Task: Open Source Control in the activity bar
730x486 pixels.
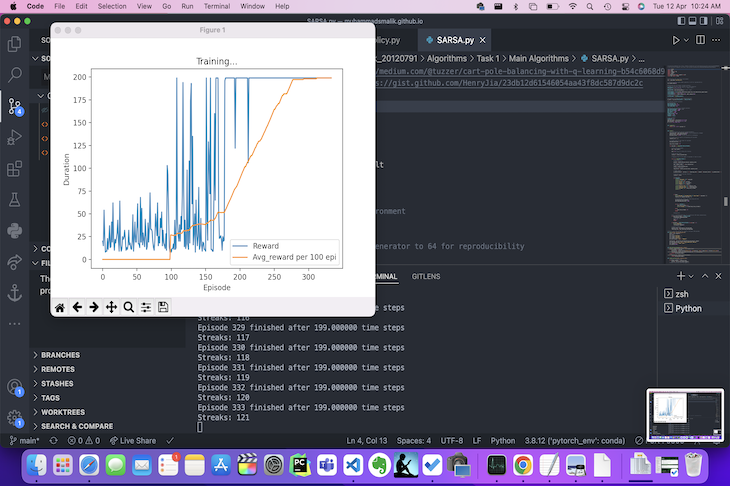Action: (x=15, y=105)
